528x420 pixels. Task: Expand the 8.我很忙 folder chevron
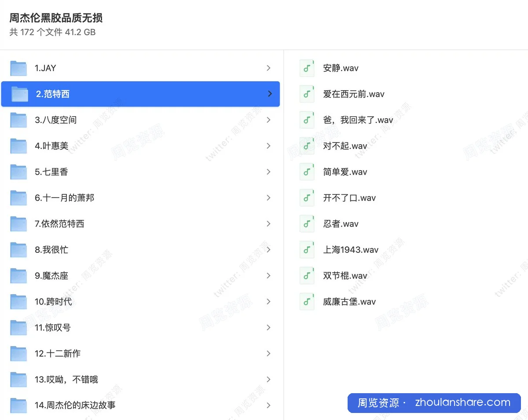[268, 250]
